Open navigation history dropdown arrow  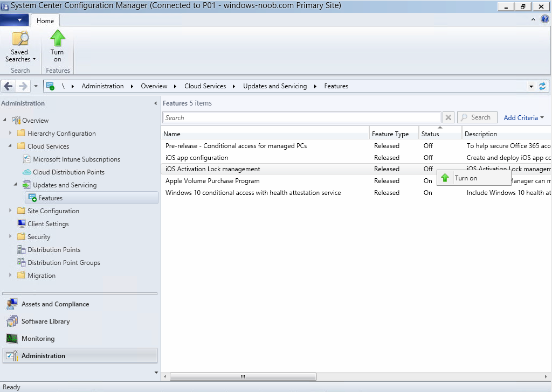(x=36, y=86)
